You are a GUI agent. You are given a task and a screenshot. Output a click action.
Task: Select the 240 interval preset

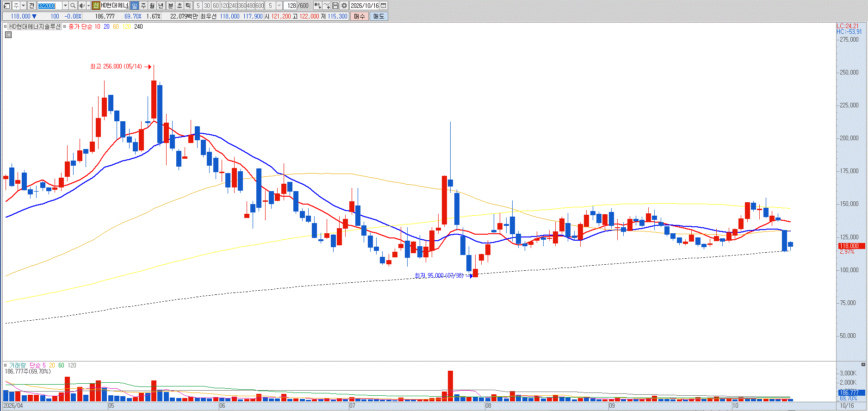click(233, 6)
